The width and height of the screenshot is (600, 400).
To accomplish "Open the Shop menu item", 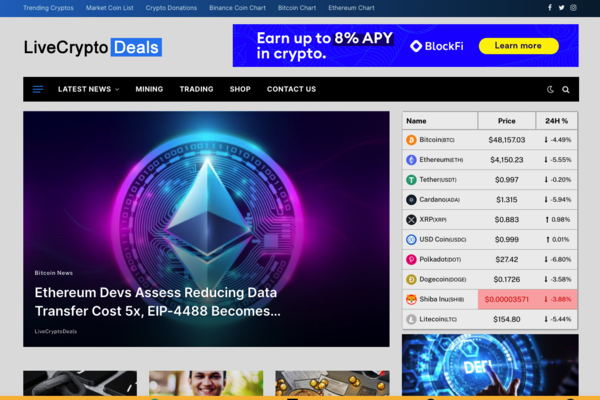I will tap(240, 89).
